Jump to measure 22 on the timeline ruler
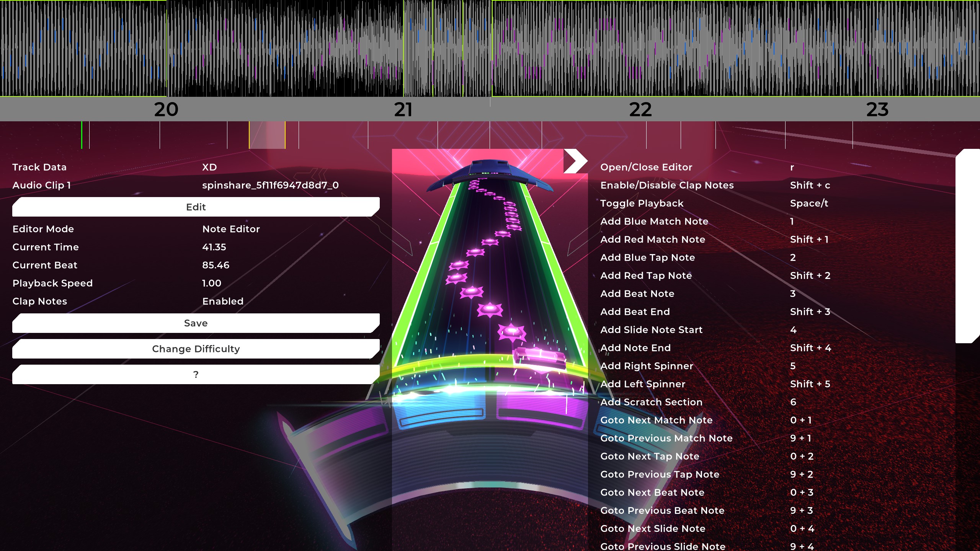The height and width of the screenshot is (551, 980). tap(640, 109)
